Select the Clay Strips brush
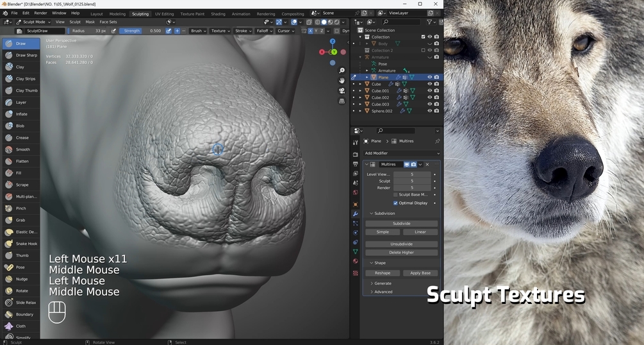The height and width of the screenshot is (345, 644). (x=21, y=78)
